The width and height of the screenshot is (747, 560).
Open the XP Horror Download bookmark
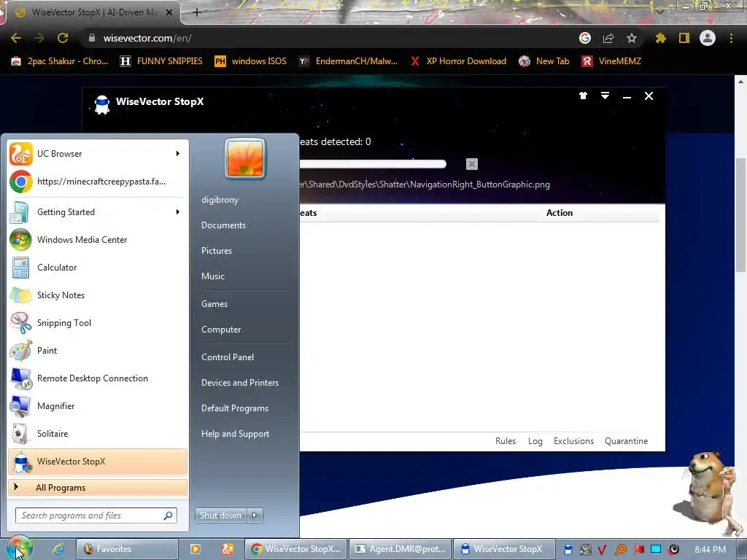pyautogui.click(x=459, y=61)
